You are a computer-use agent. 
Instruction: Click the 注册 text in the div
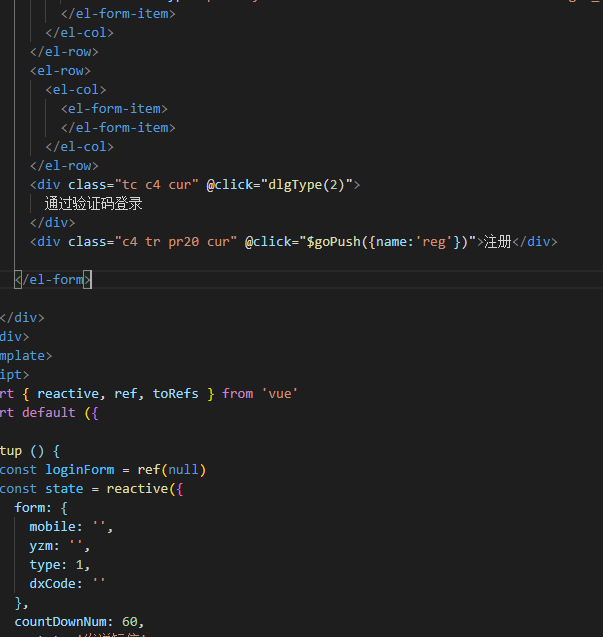(497, 242)
